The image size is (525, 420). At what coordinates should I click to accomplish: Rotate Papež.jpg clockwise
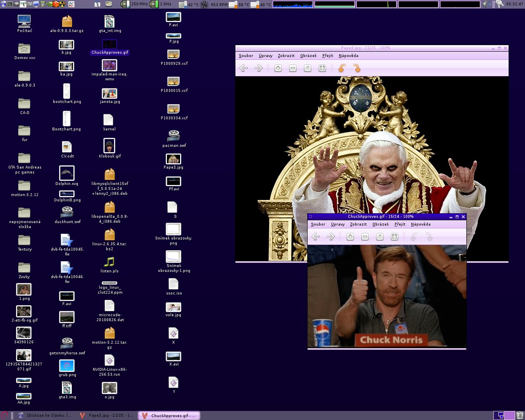[357, 68]
